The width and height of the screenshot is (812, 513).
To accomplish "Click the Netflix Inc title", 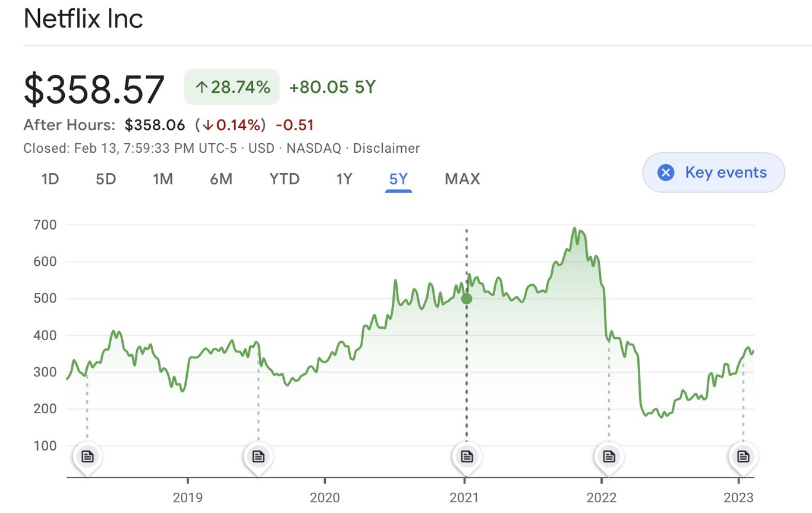I will 83,19.
